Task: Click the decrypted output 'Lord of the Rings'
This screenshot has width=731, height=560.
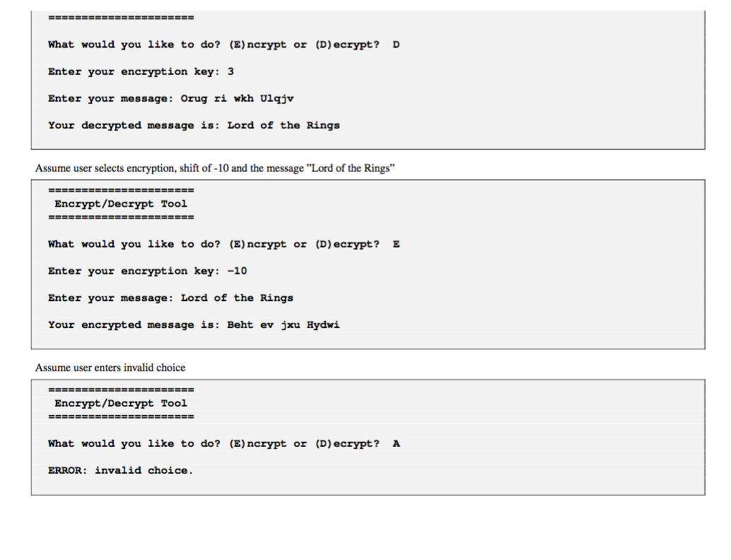Action: (283, 125)
